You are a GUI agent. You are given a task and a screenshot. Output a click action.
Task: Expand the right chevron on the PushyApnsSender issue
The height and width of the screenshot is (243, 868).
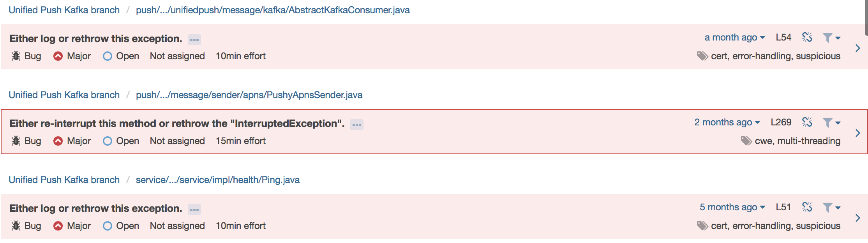[x=857, y=133]
